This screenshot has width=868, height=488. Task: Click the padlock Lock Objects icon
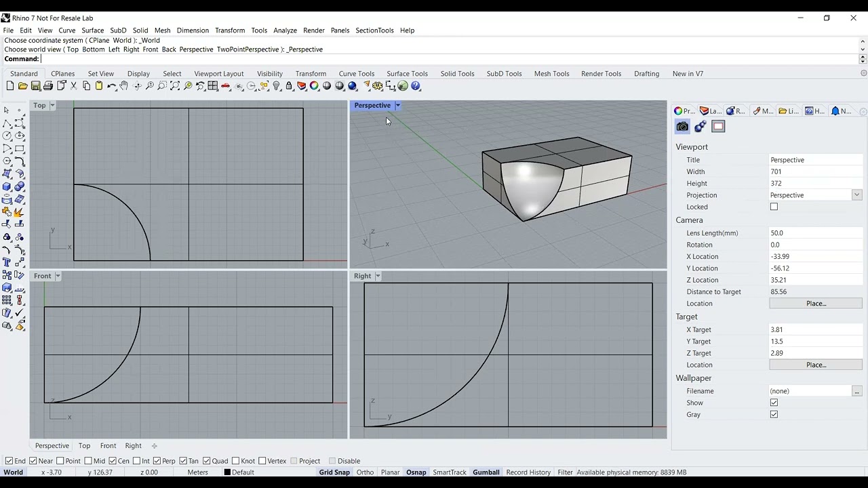(289, 86)
